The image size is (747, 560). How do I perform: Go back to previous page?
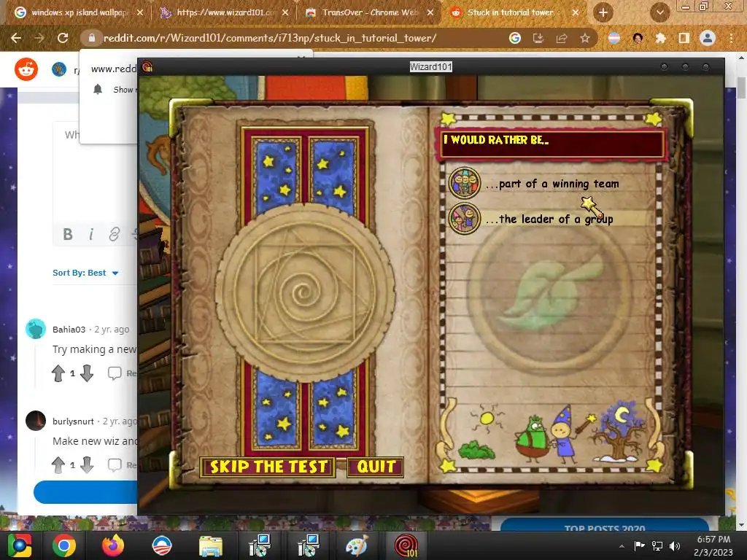click(x=16, y=38)
